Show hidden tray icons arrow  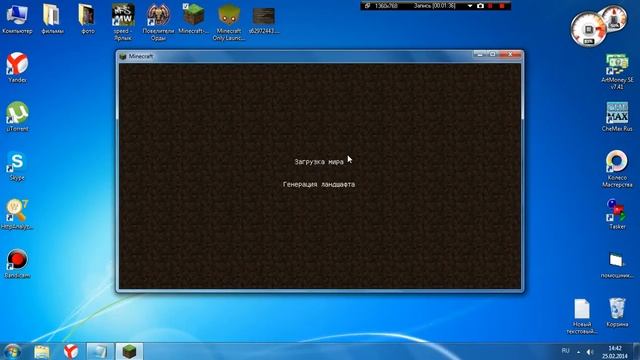(x=578, y=351)
